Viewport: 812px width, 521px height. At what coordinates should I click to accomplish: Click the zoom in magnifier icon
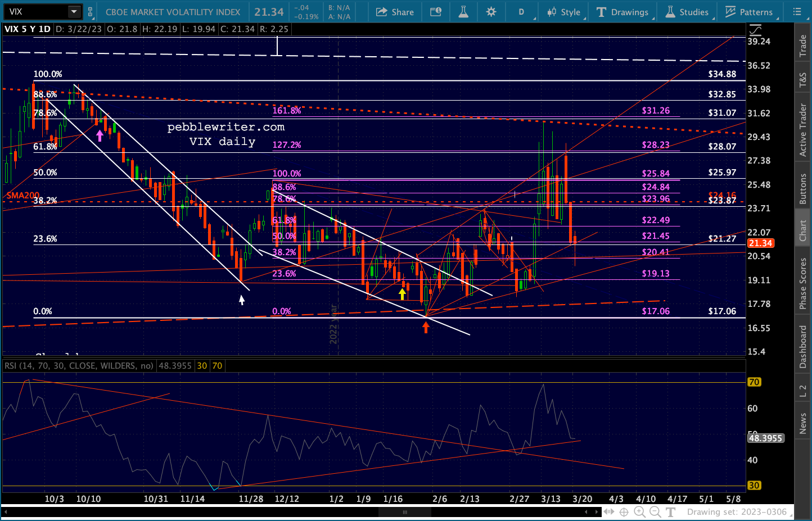639,512
